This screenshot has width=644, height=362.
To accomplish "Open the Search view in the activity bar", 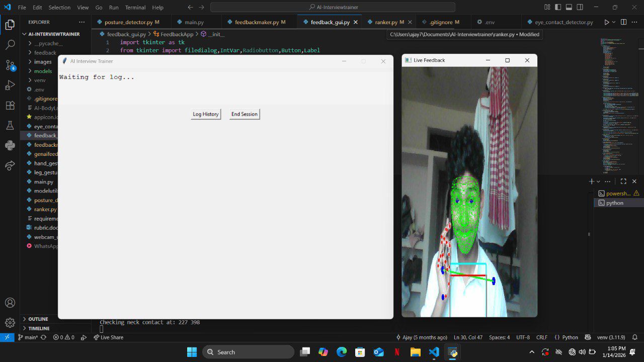I will click(10, 44).
